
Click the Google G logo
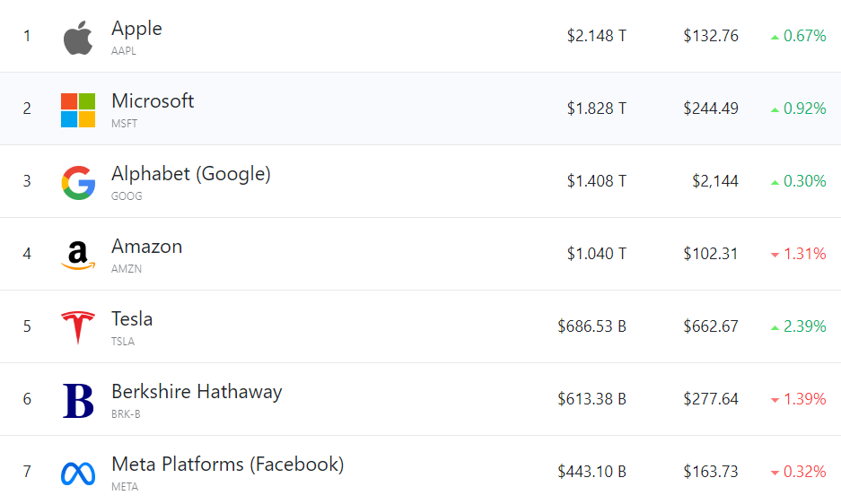click(x=78, y=182)
